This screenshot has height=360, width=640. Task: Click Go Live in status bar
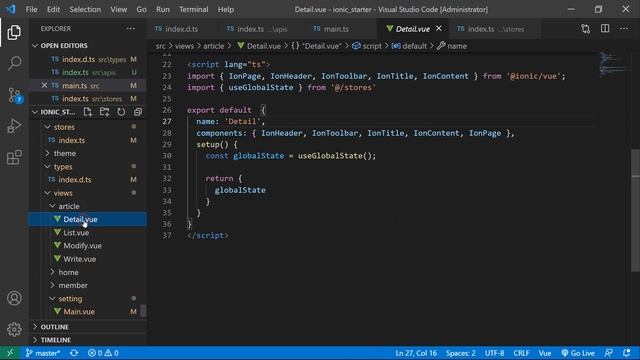coord(578,353)
